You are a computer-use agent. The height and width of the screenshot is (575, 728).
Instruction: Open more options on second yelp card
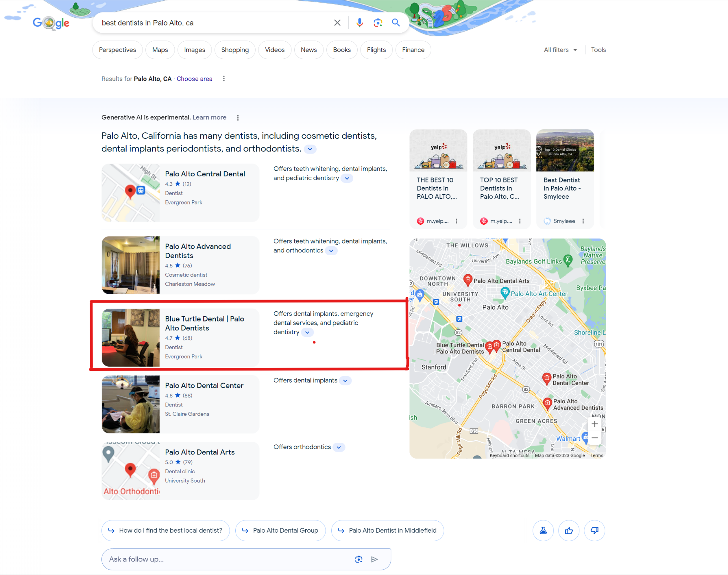[520, 221]
